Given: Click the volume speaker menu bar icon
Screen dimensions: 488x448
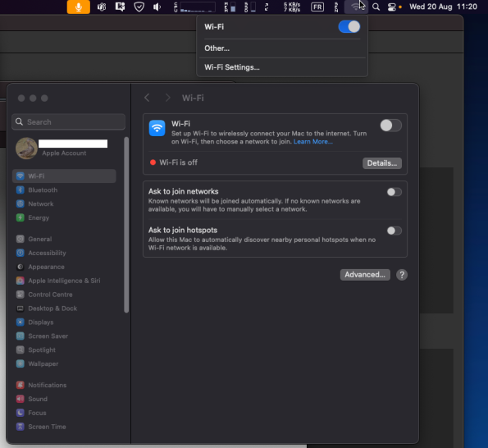Looking at the screenshot, I should coord(157,7).
